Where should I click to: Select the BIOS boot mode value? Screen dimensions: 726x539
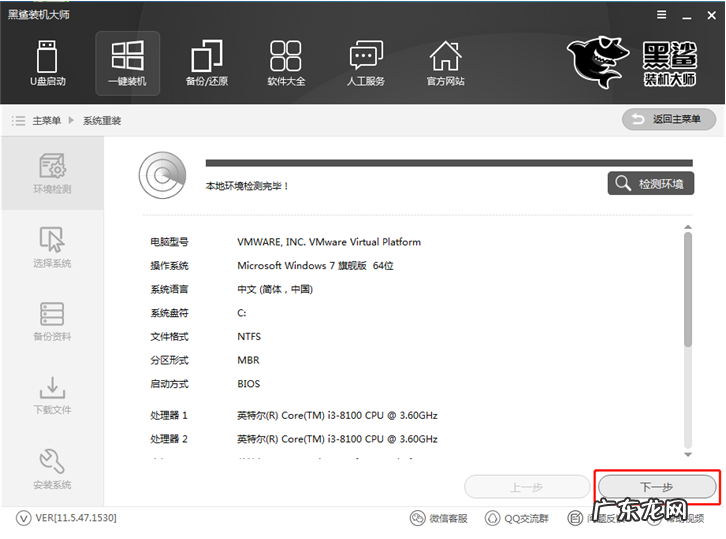coord(249,384)
